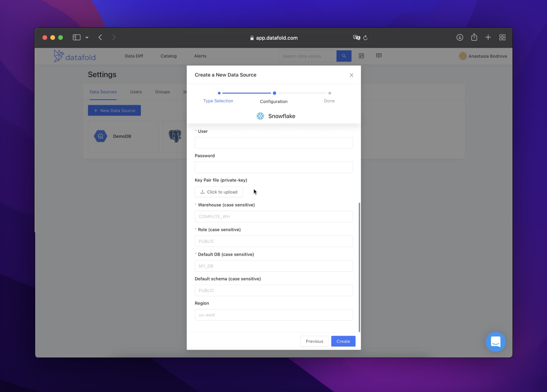Click the Configuration step label
This screenshot has height=392, width=547.
point(273,101)
